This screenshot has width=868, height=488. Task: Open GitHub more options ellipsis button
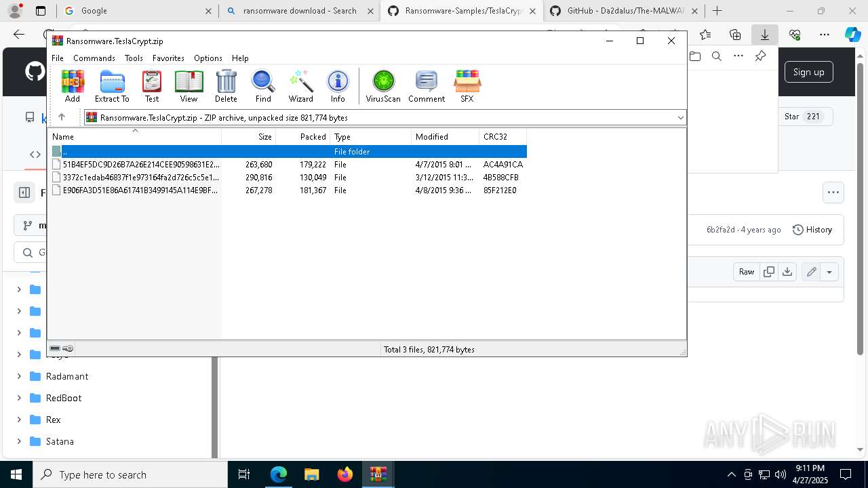click(x=833, y=192)
